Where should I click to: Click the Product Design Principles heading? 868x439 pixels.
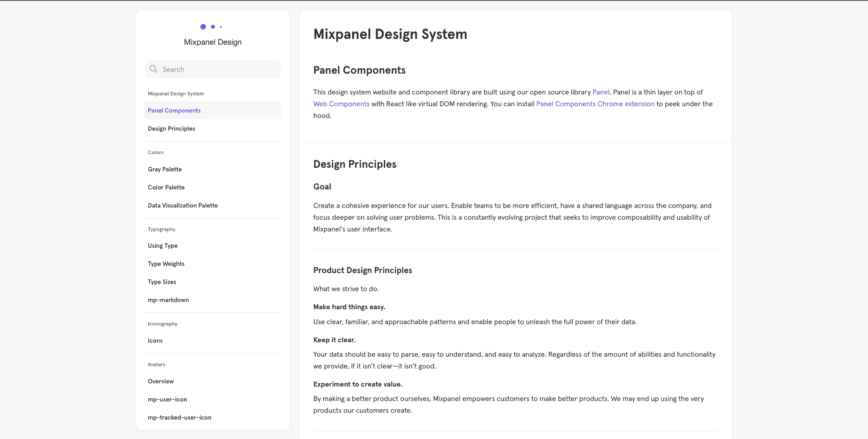(363, 270)
